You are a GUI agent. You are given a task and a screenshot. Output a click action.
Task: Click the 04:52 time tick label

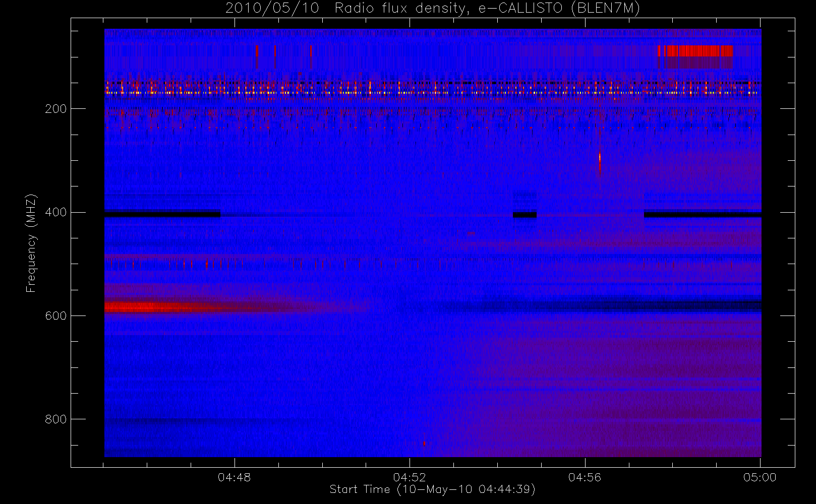click(x=410, y=477)
